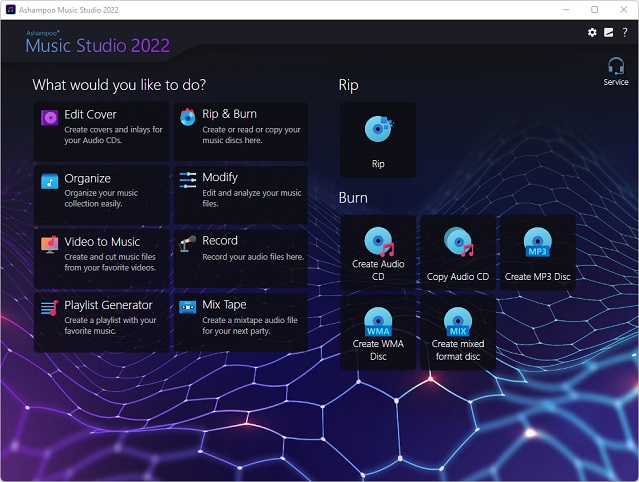Click the Edit Cover purple disc icon
This screenshot has height=482, width=639.
(x=50, y=118)
